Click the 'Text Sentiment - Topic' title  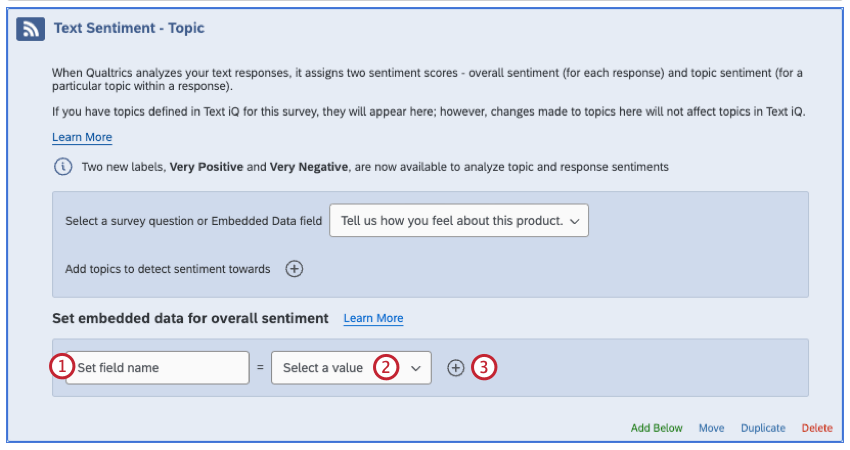[129, 28]
